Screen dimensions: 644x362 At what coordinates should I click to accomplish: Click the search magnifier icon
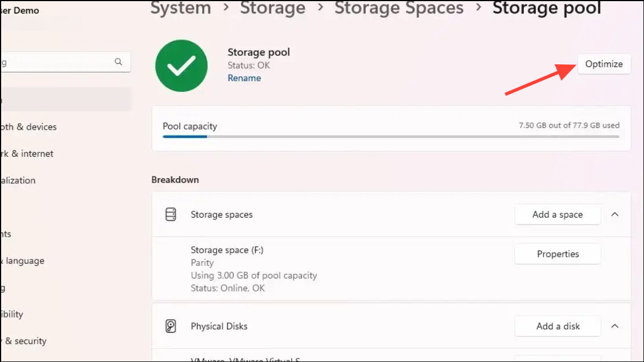119,62
